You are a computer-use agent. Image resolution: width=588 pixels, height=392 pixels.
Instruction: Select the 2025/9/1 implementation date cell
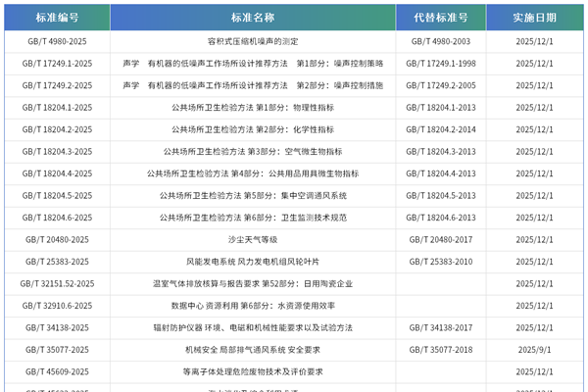click(x=535, y=350)
